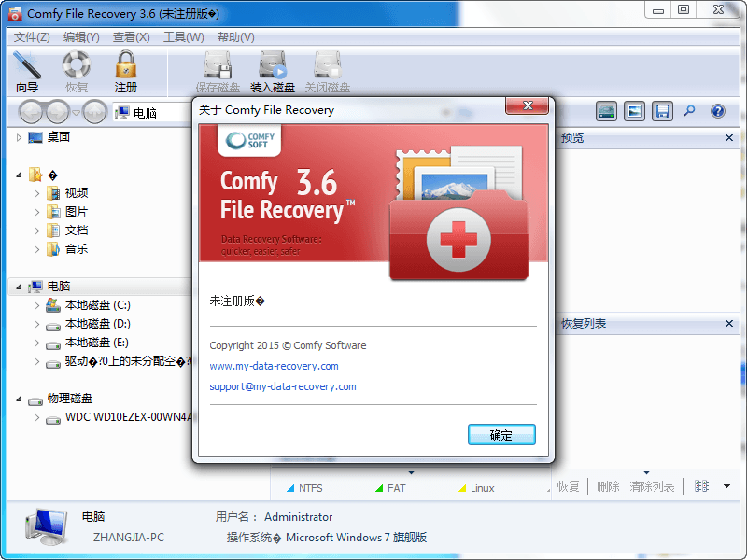The image size is (747, 560).
Task: Click the floppy save icon in toolbar
Action: point(663,111)
